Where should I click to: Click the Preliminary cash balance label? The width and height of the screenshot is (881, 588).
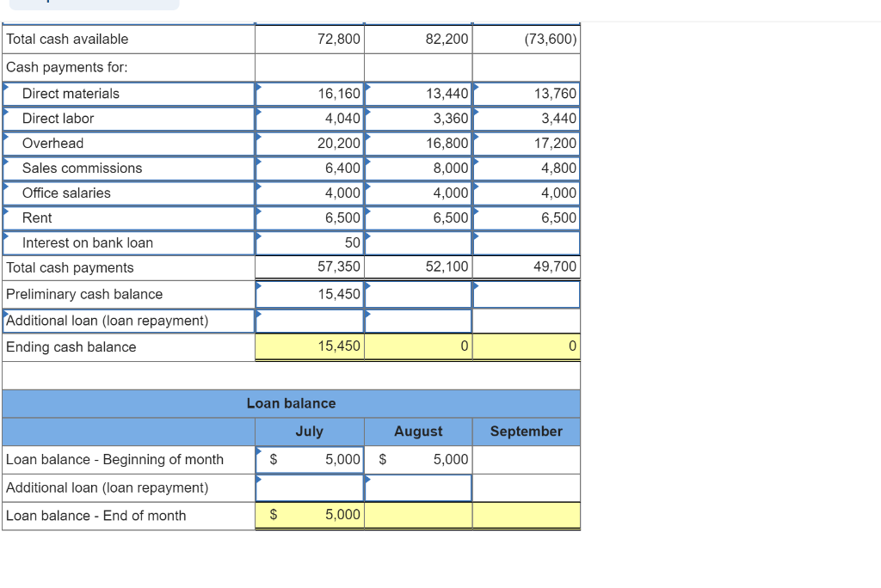[x=84, y=294]
